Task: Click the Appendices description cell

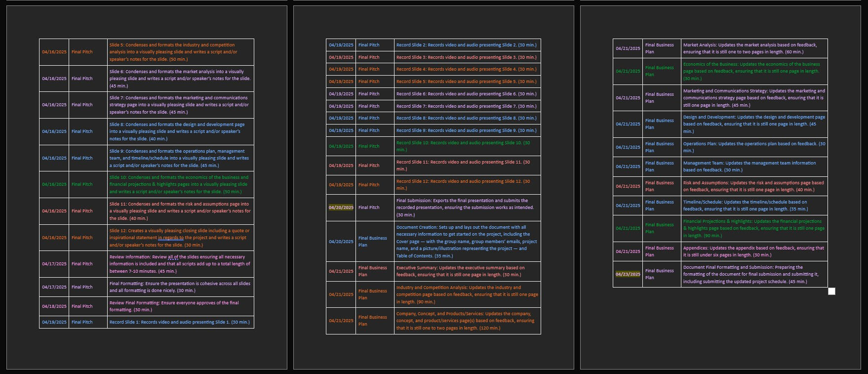Action: click(753, 251)
